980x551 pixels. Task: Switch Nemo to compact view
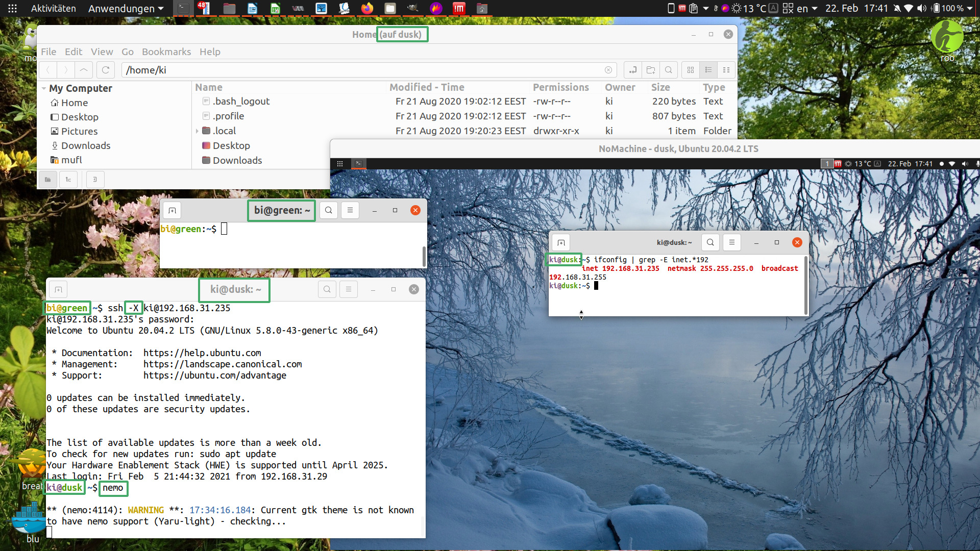coord(726,70)
